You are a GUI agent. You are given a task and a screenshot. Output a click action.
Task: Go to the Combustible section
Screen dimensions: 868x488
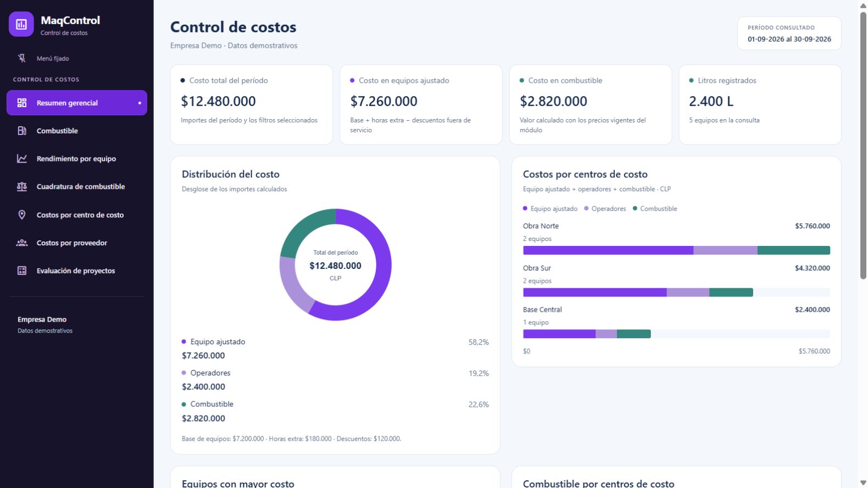pyautogui.click(x=77, y=131)
